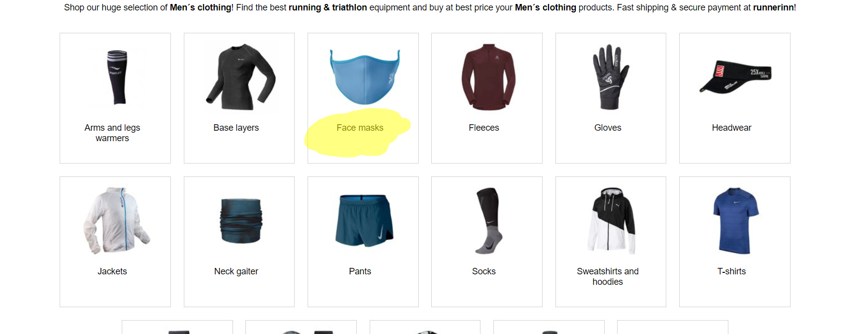The height and width of the screenshot is (334, 868).
Task: Open the black base layer shirt image
Action: tap(240, 77)
